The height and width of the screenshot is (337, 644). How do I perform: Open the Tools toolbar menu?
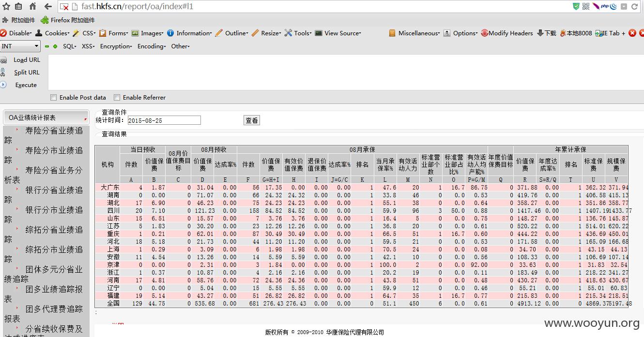pos(298,33)
